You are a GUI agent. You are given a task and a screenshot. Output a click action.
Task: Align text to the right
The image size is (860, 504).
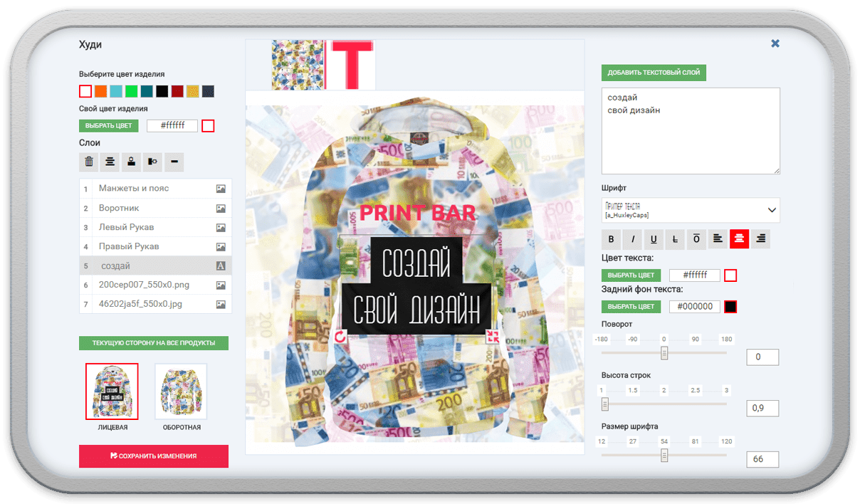pyautogui.click(x=760, y=239)
